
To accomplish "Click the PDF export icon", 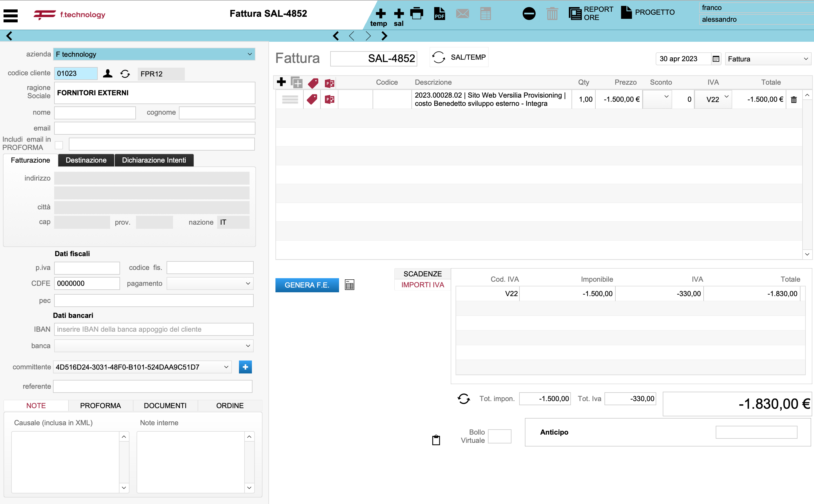I will 439,14.
